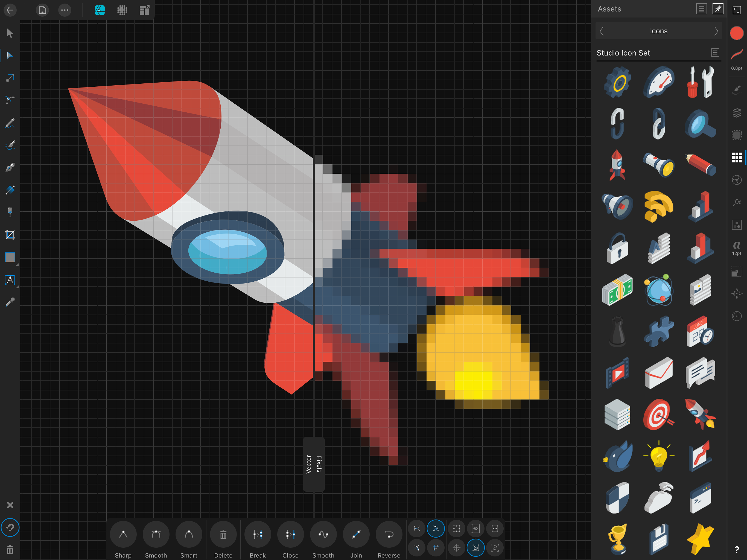Open the Layers studio panel
The height and width of the screenshot is (560, 747).
[x=737, y=112]
